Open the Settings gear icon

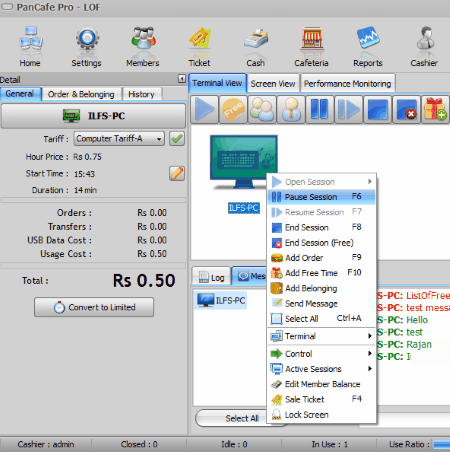pyautogui.click(x=86, y=47)
